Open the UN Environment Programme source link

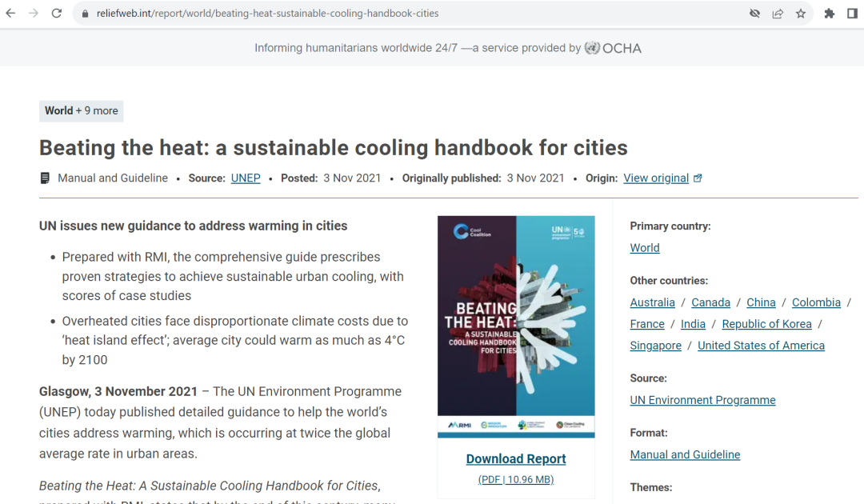tap(702, 400)
